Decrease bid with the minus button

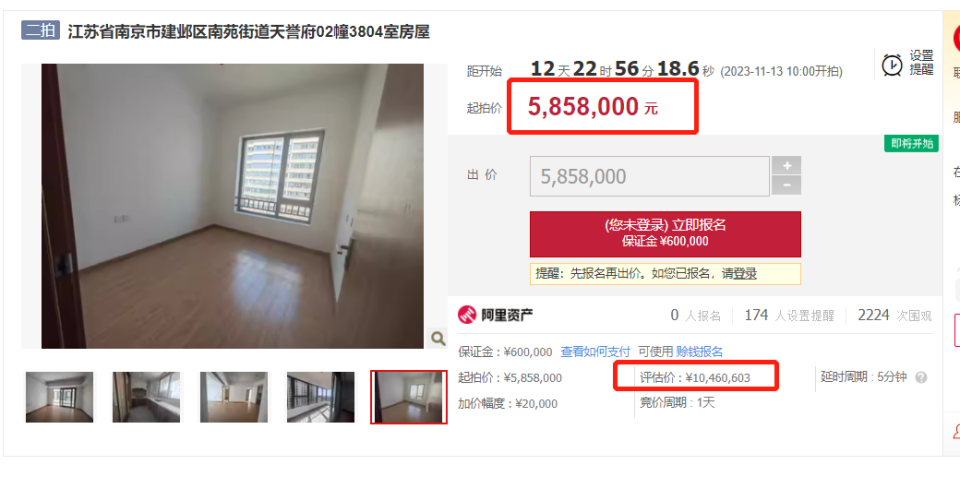786,186
